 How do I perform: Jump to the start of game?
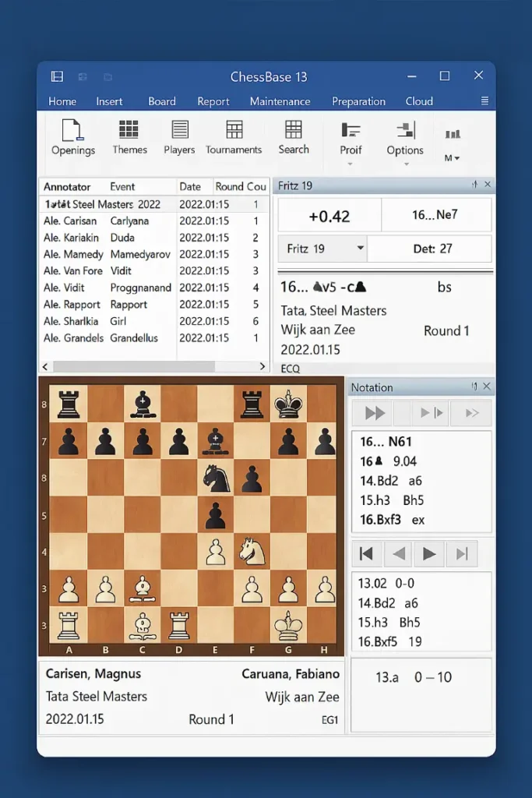click(x=366, y=553)
